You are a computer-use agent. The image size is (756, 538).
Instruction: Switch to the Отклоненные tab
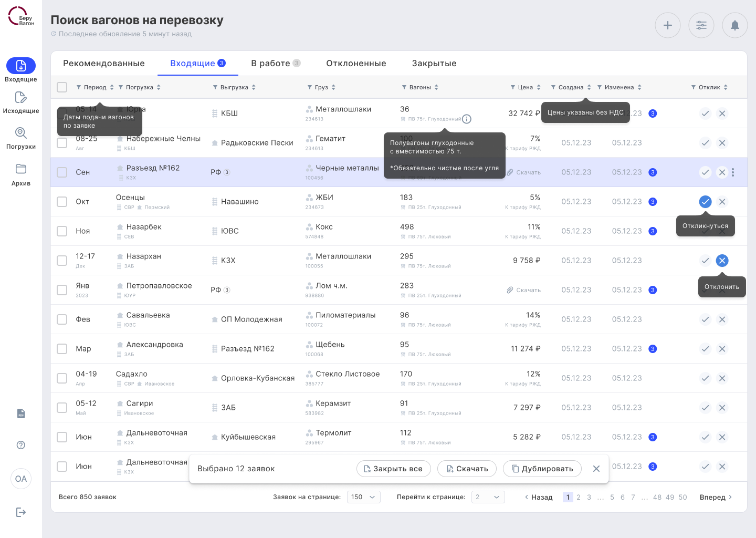(x=356, y=64)
